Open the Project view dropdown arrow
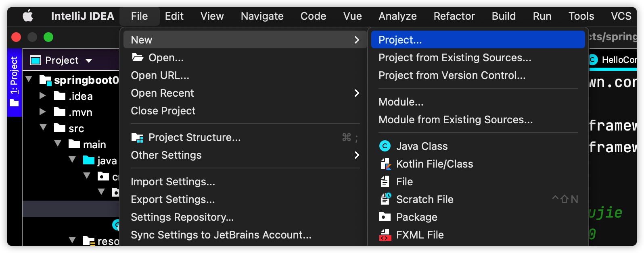Screen dimensions: 644x253 point(89,61)
